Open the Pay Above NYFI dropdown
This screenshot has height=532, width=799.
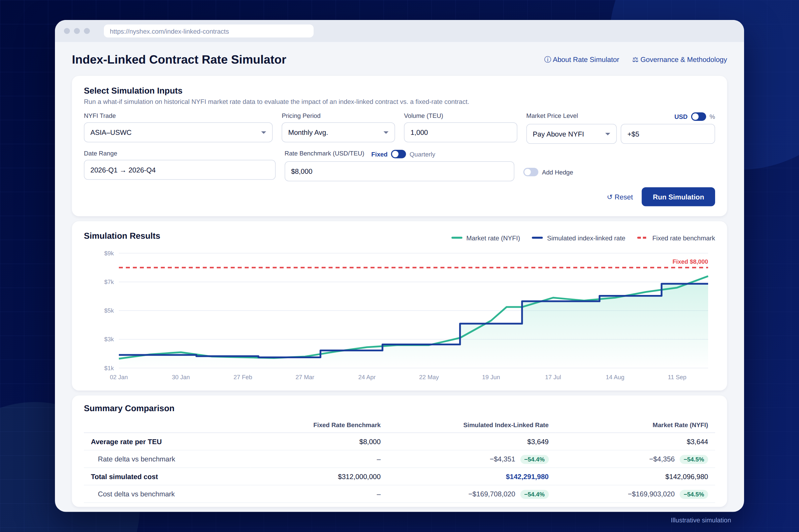(x=571, y=134)
